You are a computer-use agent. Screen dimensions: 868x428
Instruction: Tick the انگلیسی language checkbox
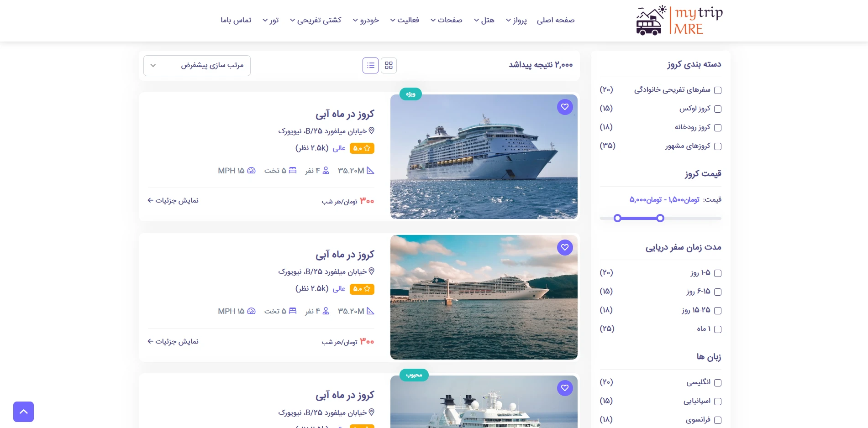718,383
